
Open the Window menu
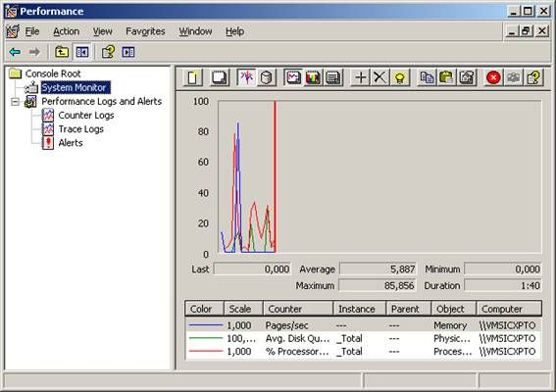[x=195, y=31]
